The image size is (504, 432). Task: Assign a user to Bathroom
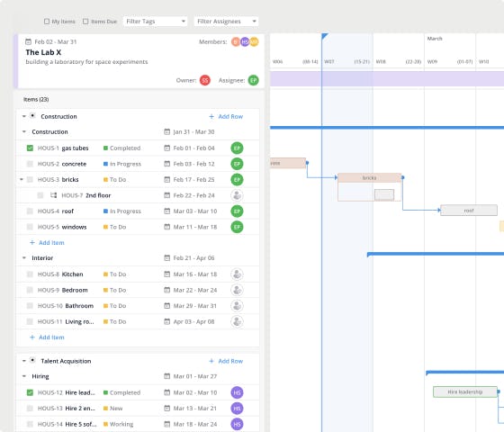pyautogui.click(x=237, y=306)
